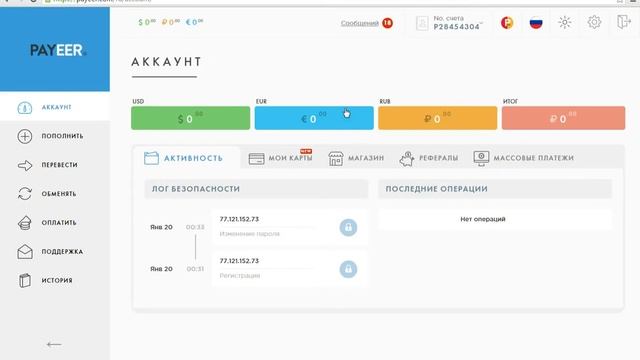Click the ПОСЛЕДНИЕ ОПЕРАЦИИ section header
The image size is (640, 360).
tap(495, 189)
